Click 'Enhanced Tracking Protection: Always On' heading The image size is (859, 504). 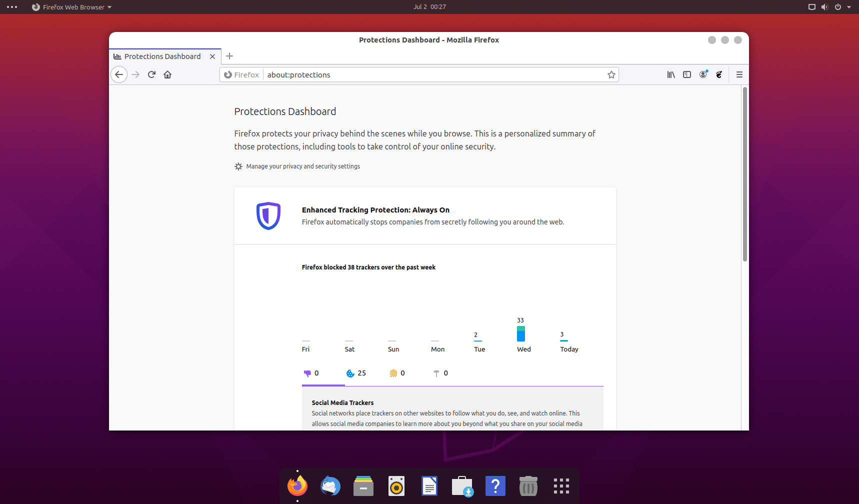375,210
